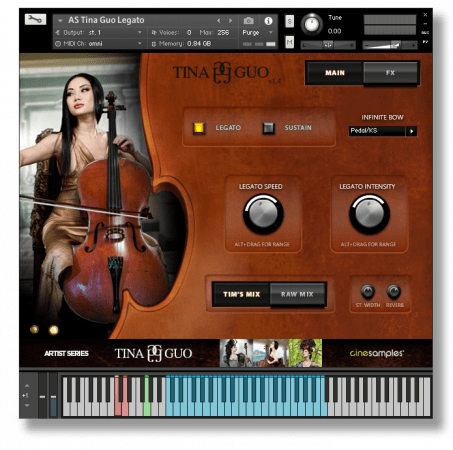This screenshot has width=453, height=450.
Task: Adjust the volume slider in header
Action: 389,45
